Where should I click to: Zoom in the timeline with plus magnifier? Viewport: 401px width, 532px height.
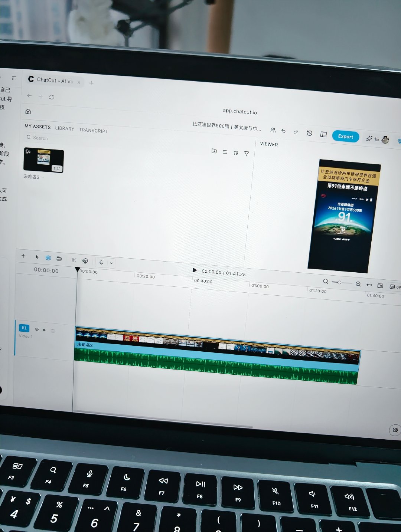[x=358, y=284]
